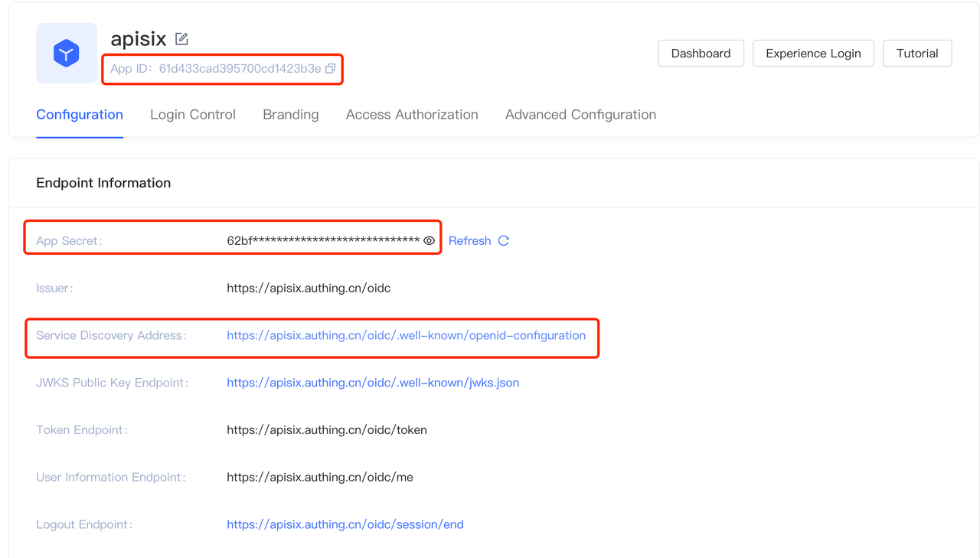
Task: Open the Tutorial button
Action: pyautogui.click(x=917, y=54)
